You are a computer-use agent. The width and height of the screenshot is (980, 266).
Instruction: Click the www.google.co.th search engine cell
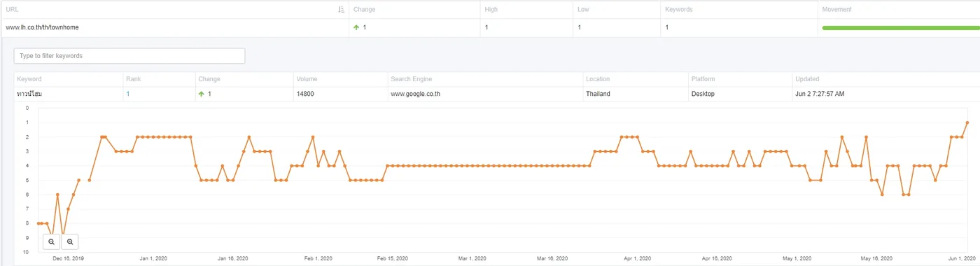click(x=416, y=94)
